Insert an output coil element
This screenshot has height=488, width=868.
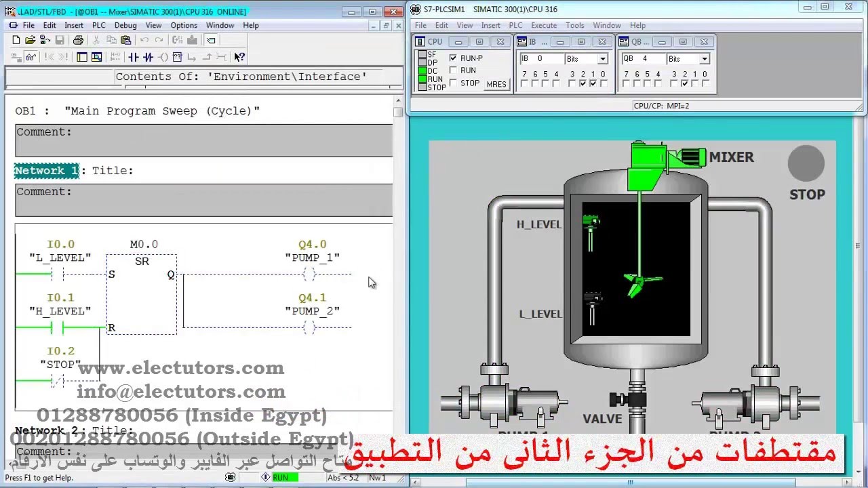[163, 58]
